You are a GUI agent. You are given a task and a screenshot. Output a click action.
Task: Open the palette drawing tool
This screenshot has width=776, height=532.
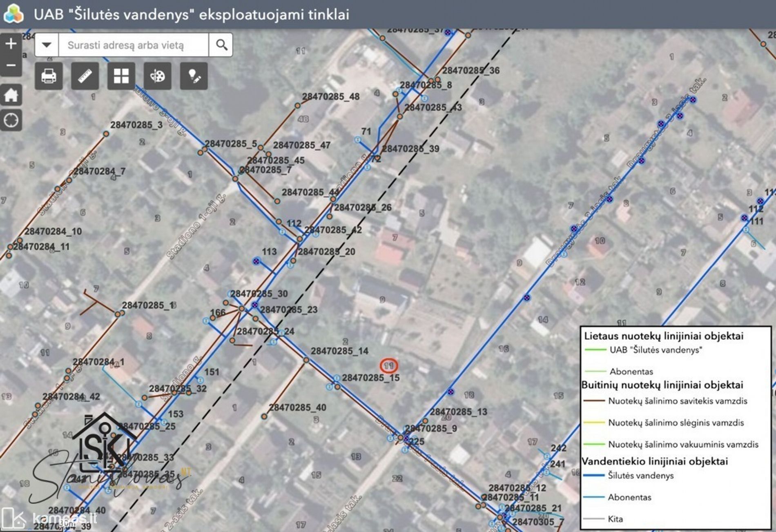[x=158, y=76]
